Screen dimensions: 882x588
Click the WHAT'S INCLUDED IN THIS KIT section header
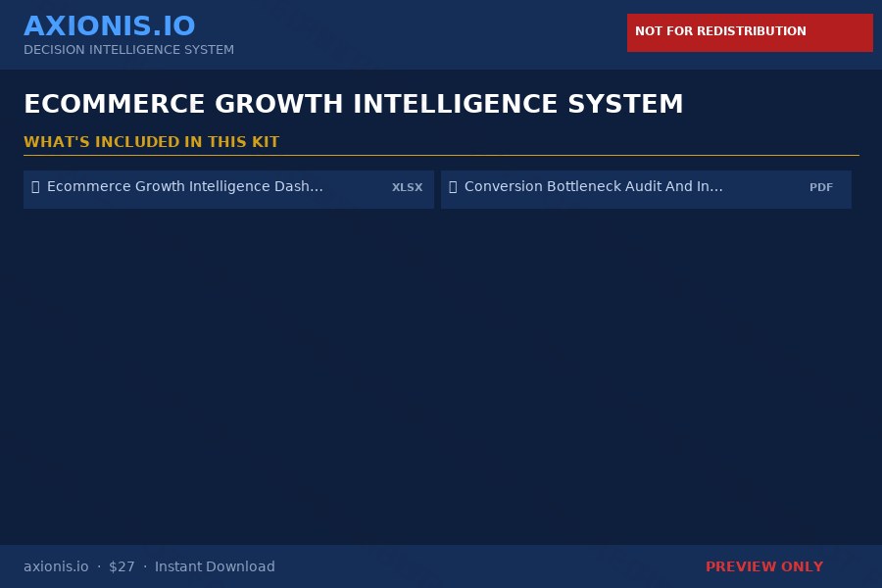coord(152,142)
